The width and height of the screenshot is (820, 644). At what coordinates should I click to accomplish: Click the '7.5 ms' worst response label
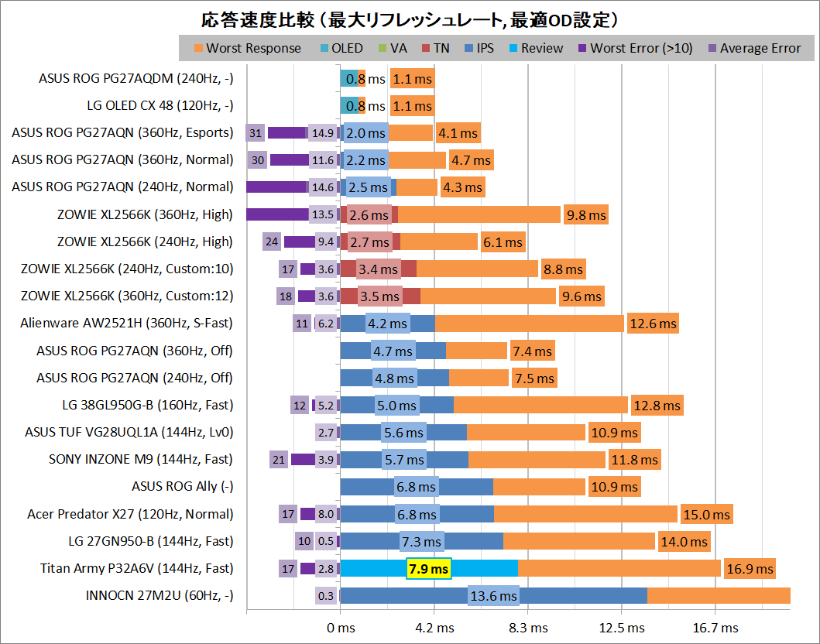[x=534, y=379]
